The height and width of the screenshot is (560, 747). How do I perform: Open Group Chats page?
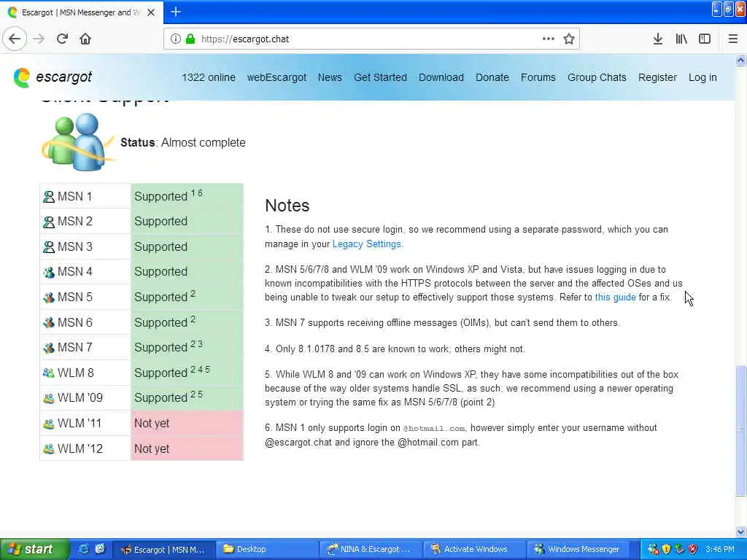(597, 77)
